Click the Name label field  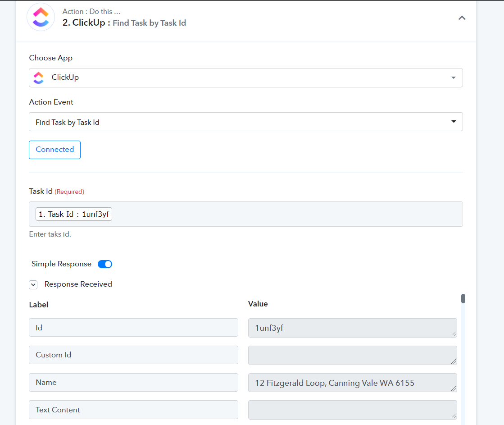pyautogui.click(x=133, y=382)
